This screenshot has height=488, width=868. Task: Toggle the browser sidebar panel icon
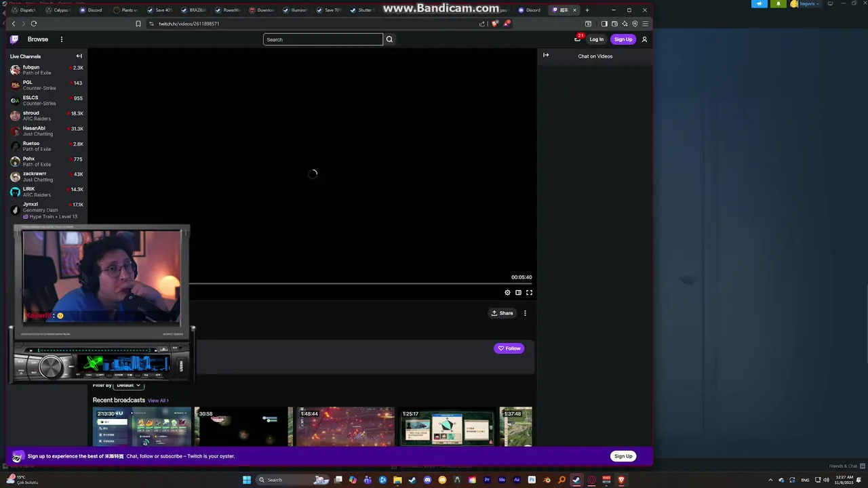(604, 24)
